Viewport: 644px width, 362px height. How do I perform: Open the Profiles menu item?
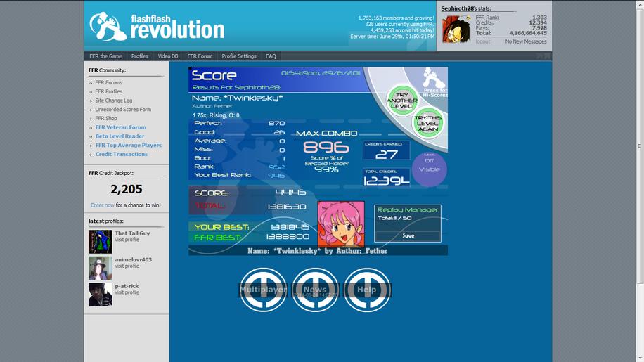[140, 56]
